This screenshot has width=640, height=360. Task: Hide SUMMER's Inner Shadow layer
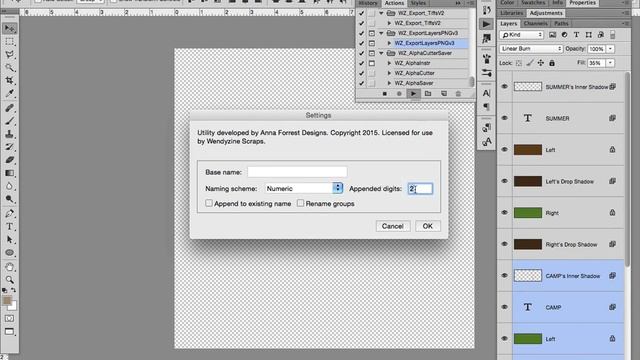(504, 87)
